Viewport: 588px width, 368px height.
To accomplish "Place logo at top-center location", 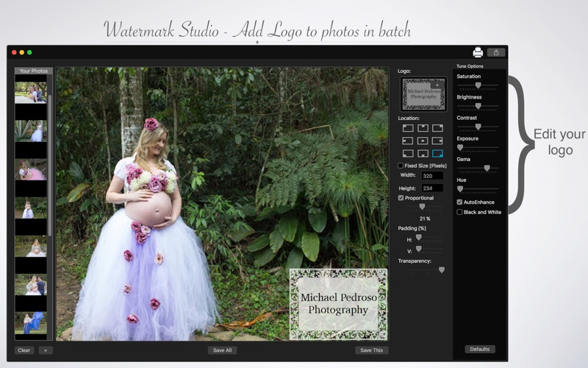I will (423, 128).
